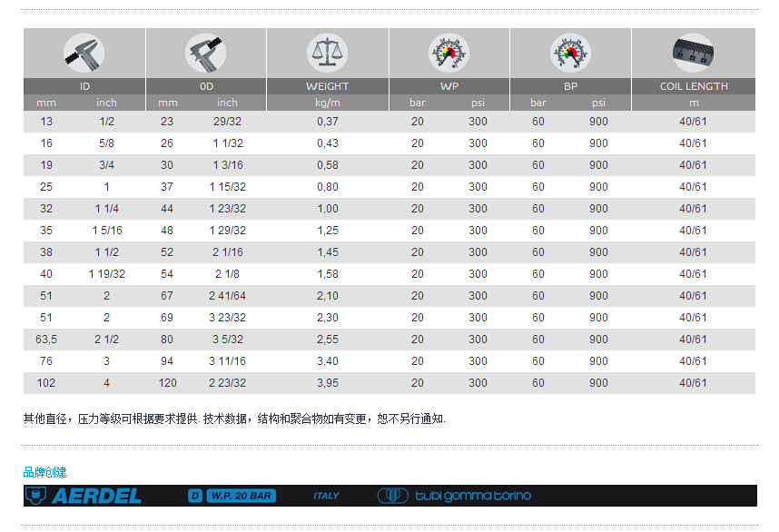Image resolution: width=779 pixels, height=532 pixels.
Task: Click the ruler icon above COIL LENGTH
Action: tap(693, 53)
